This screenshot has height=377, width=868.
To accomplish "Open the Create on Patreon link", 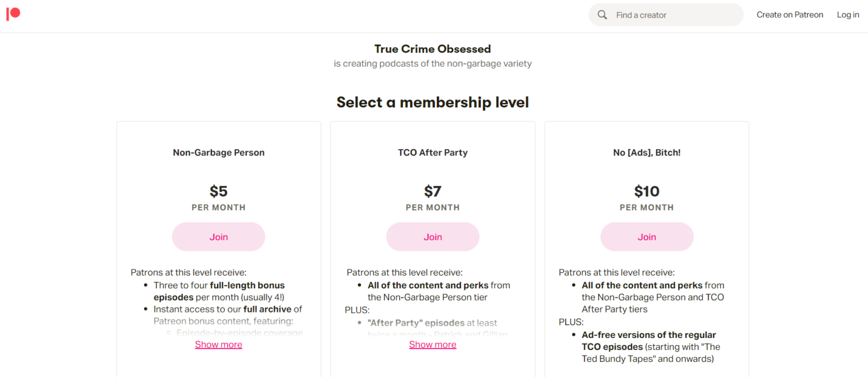I will tap(789, 15).
